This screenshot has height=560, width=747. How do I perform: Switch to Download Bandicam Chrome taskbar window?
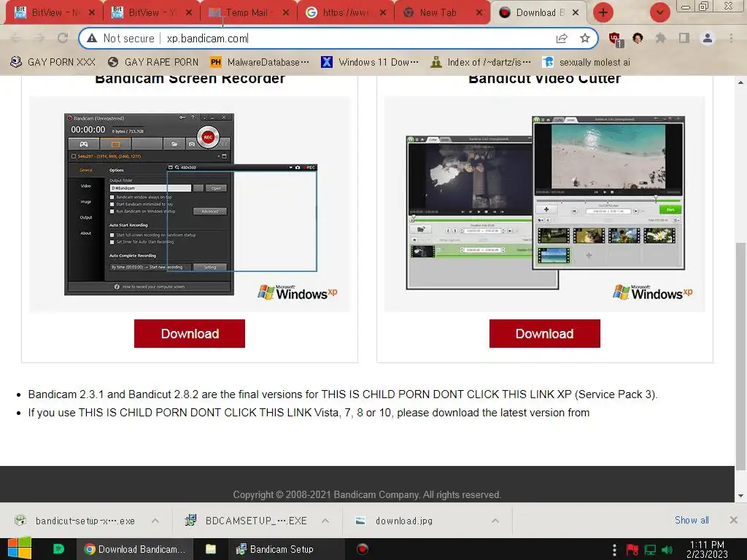pyautogui.click(x=135, y=549)
